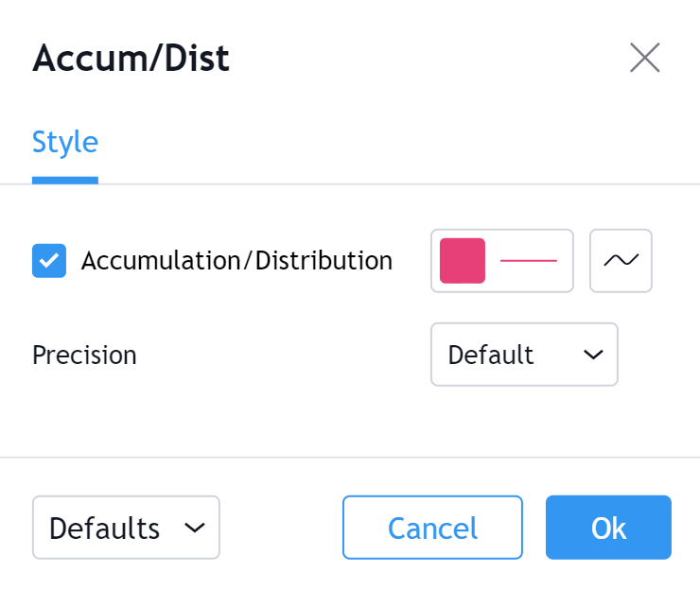Screen dimensions: 700x590
Task: Click the Accumulation/Distribution label text
Action: 236,261
